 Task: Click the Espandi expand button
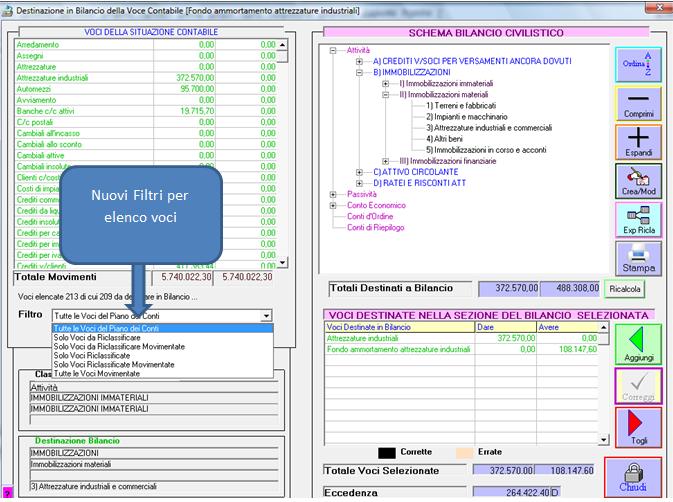(x=638, y=142)
